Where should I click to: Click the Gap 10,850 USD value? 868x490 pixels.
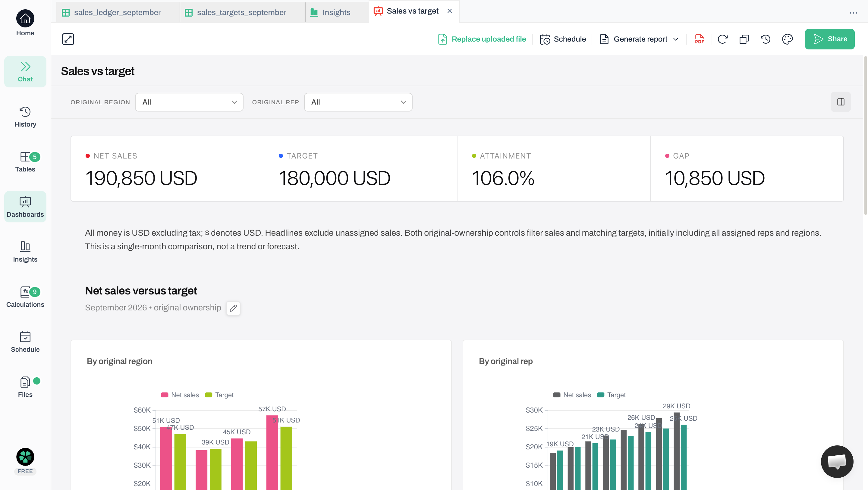point(715,178)
